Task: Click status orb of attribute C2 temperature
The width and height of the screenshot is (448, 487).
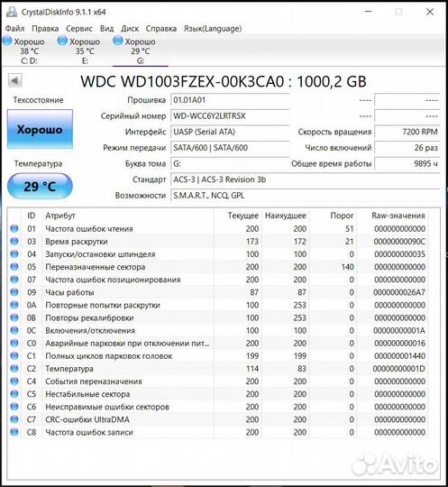Action: point(14,369)
